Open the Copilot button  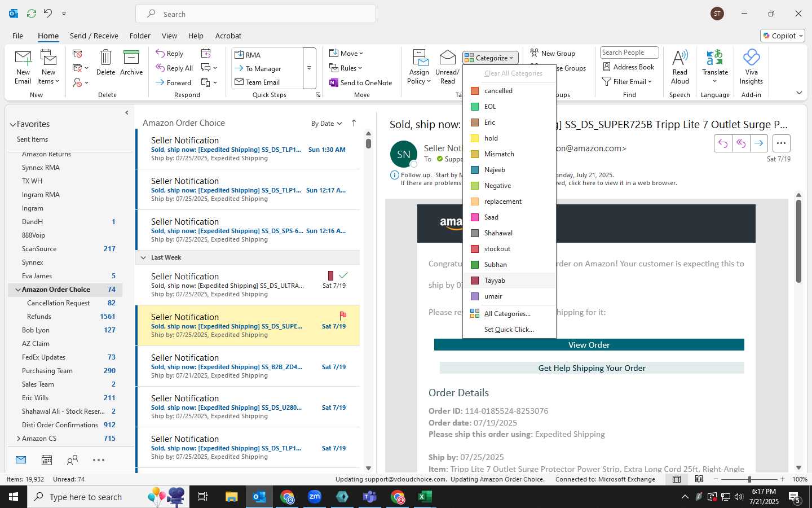point(782,36)
